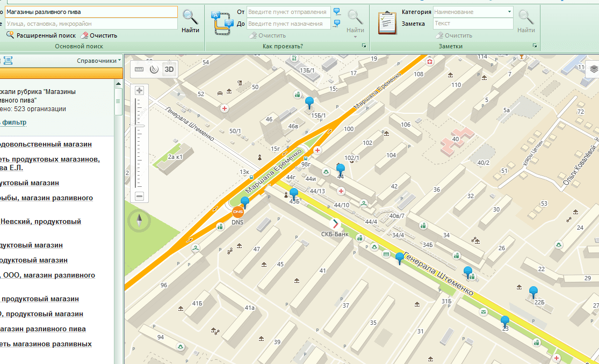Toggle the 3D map view
The height and width of the screenshot is (364, 599).
click(169, 69)
